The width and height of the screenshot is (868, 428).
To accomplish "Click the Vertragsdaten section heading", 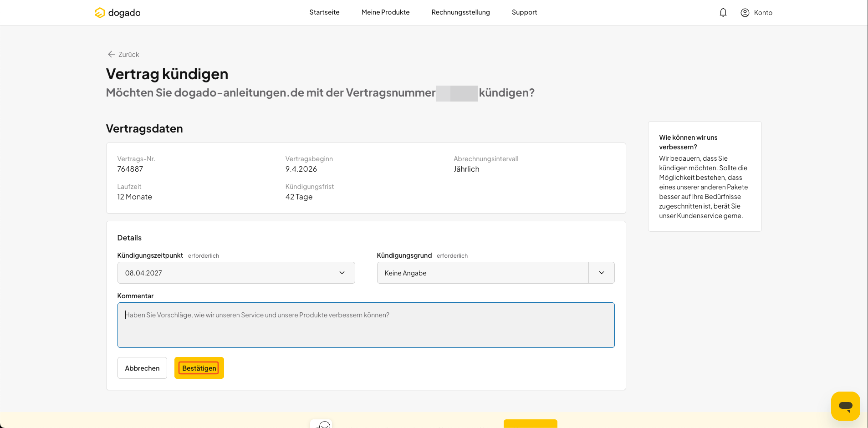I will 144,128.
